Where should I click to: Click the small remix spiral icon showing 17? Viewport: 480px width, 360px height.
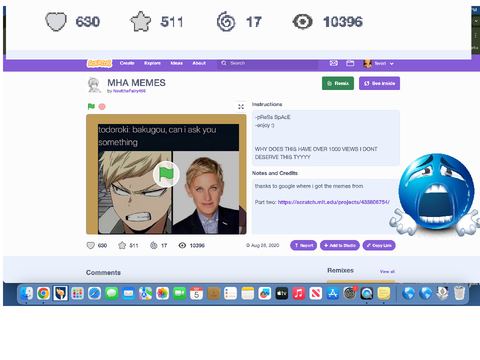pyautogui.click(x=153, y=246)
